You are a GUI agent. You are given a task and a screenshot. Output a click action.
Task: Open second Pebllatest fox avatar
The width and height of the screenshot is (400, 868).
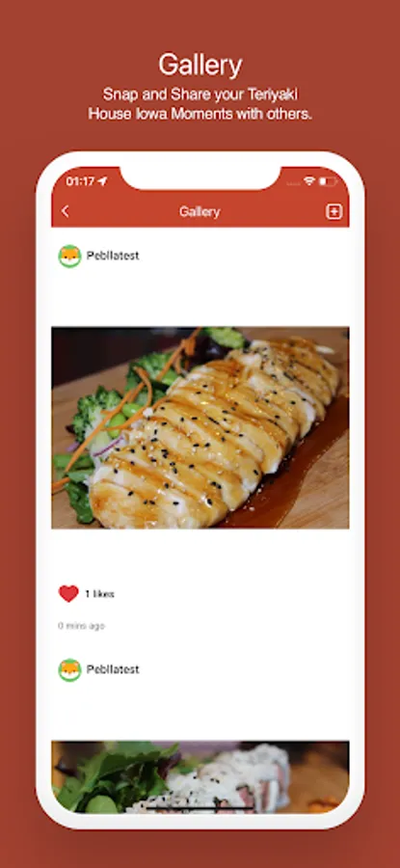tap(69, 670)
